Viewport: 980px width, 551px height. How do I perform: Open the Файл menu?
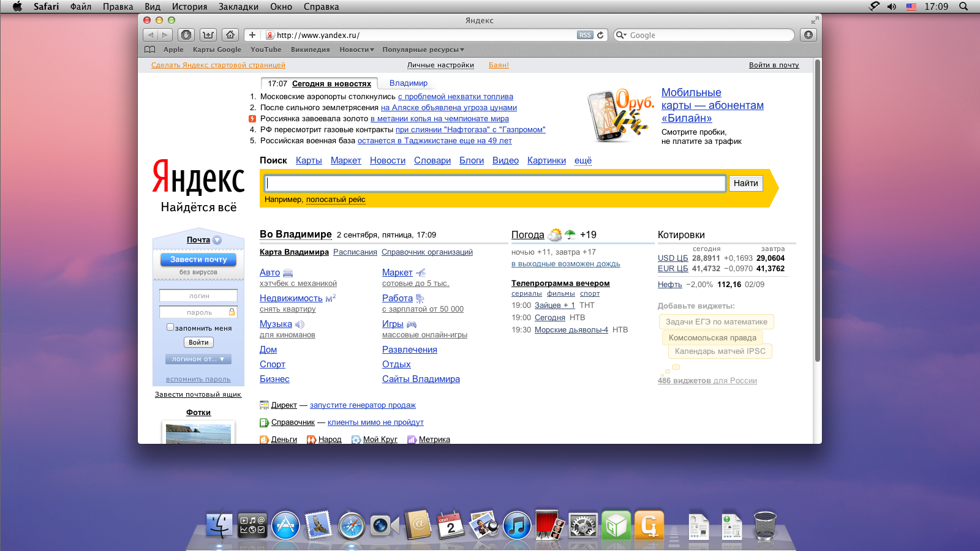(x=81, y=7)
